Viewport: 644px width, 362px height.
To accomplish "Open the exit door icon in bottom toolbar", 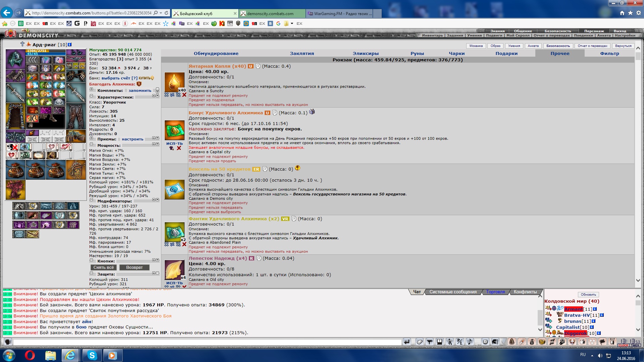I will coord(612,342).
